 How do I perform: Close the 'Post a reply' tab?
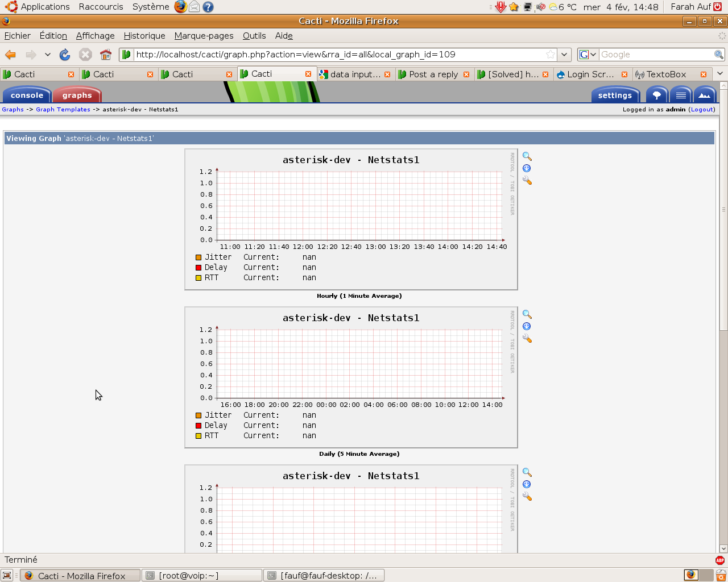466,74
